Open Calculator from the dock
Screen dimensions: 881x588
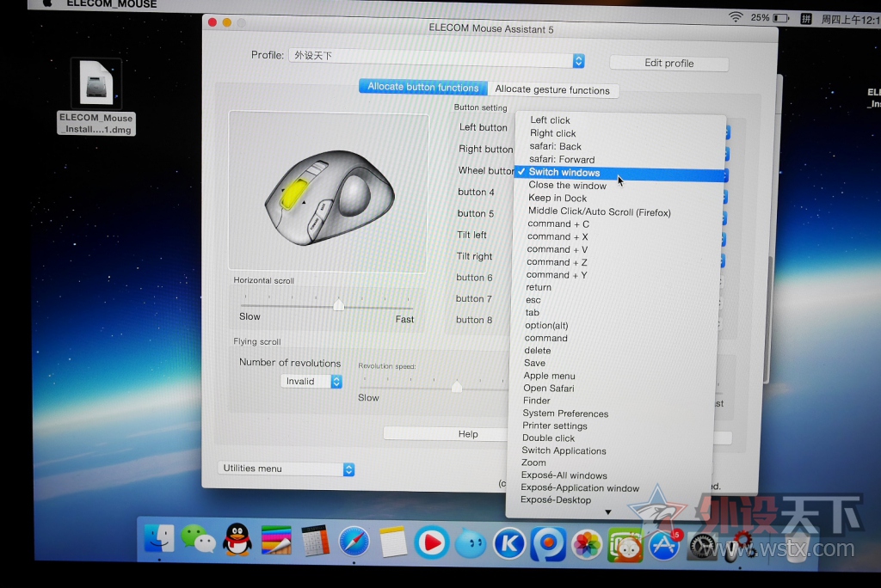tap(315, 541)
